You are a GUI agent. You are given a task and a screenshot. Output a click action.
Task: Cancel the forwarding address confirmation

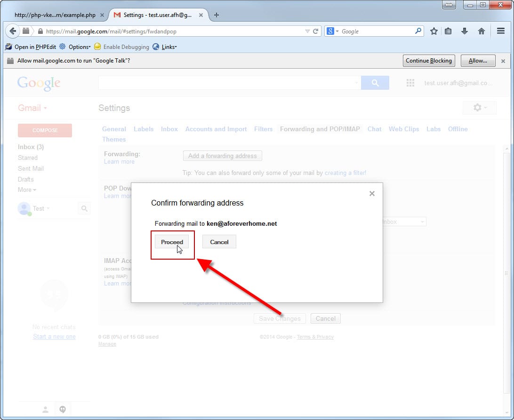coord(219,242)
